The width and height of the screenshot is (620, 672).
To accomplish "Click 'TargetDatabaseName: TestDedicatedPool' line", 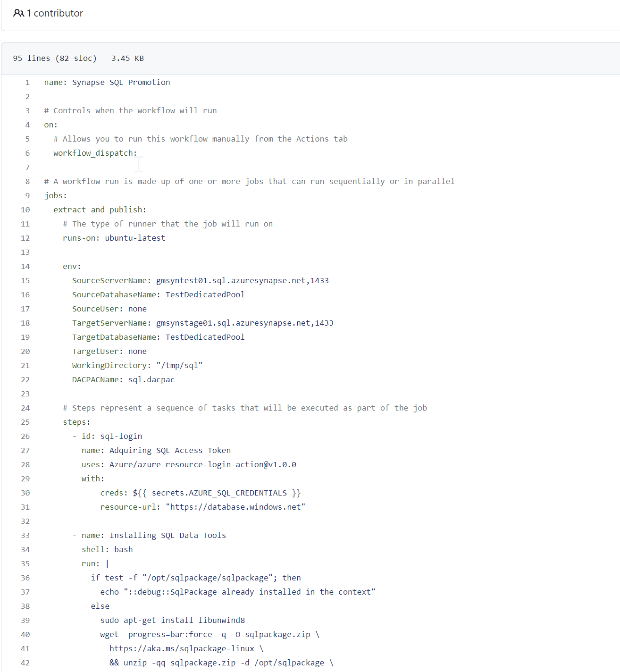I will [159, 337].
